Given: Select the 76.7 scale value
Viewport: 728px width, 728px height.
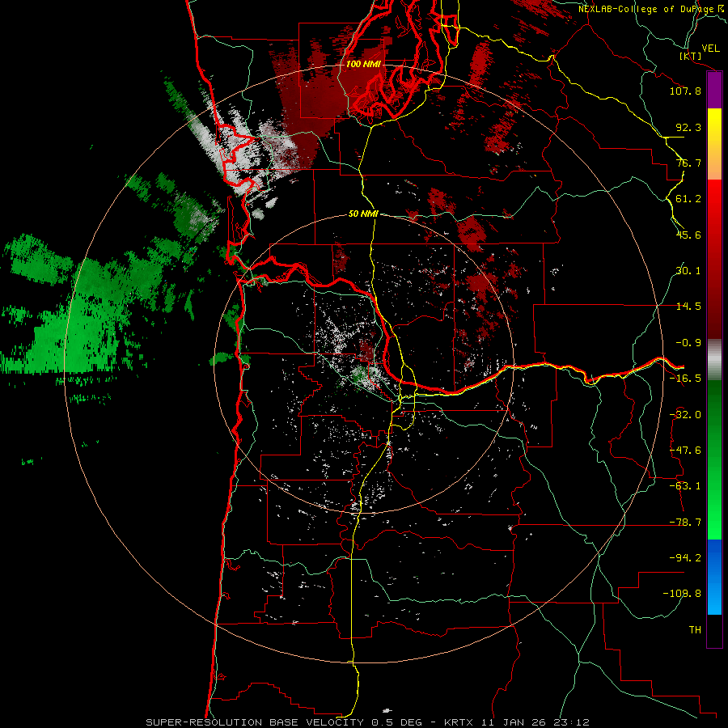Looking at the screenshot, I should pos(688,163).
